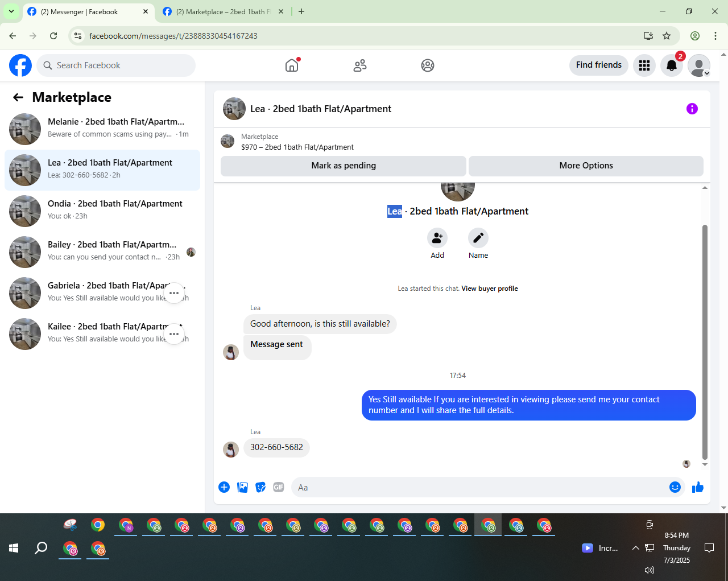Open notifications bell icon
The width and height of the screenshot is (728, 581).
pyautogui.click(x=672, y=65)
